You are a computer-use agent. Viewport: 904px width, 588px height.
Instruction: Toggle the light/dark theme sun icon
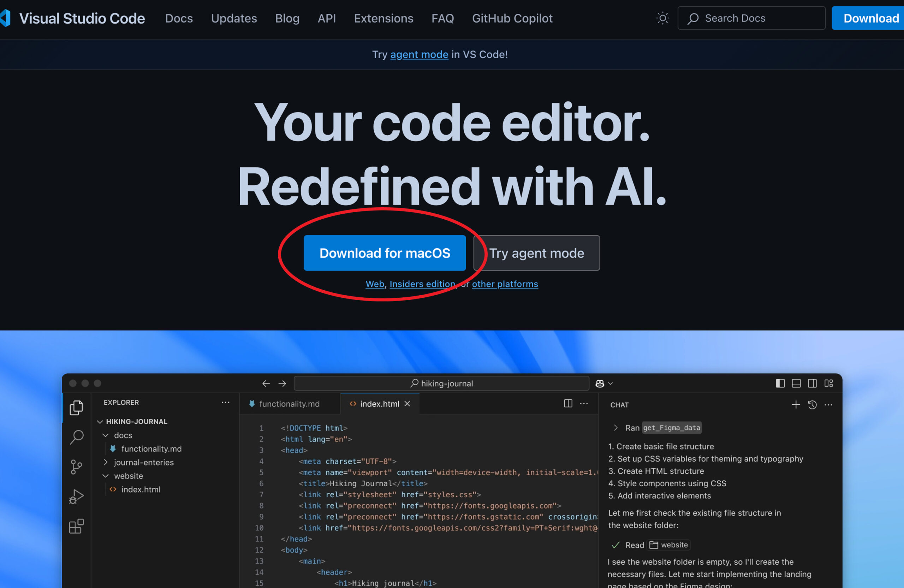pyautogui.click(x=662, y=18)
